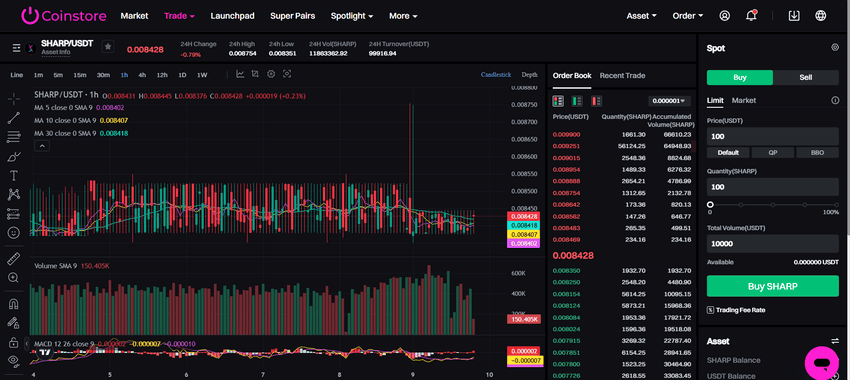Open Spot panel settings gear
This screenshot has height=380, width=850.
click(x=835, y=48)
